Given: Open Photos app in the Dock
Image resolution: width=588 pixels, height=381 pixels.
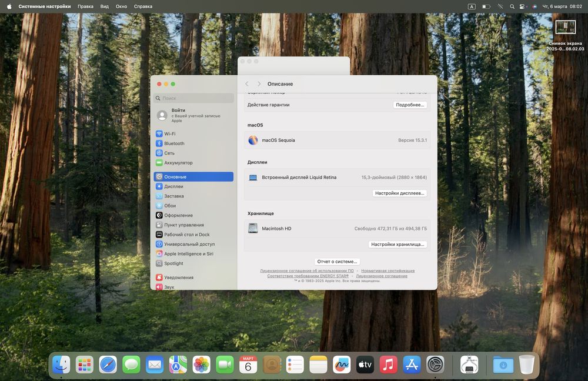Looking at the screenshot, I should click(201, 365).
